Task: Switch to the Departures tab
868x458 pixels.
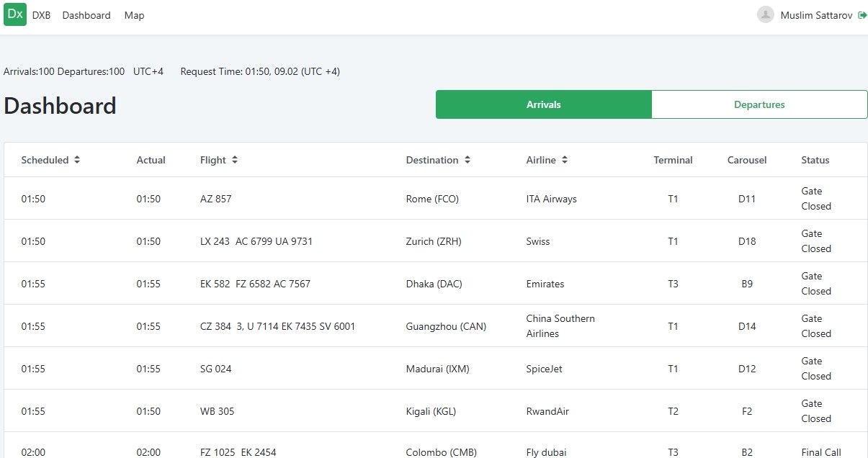Action: [x=759, y=104]
